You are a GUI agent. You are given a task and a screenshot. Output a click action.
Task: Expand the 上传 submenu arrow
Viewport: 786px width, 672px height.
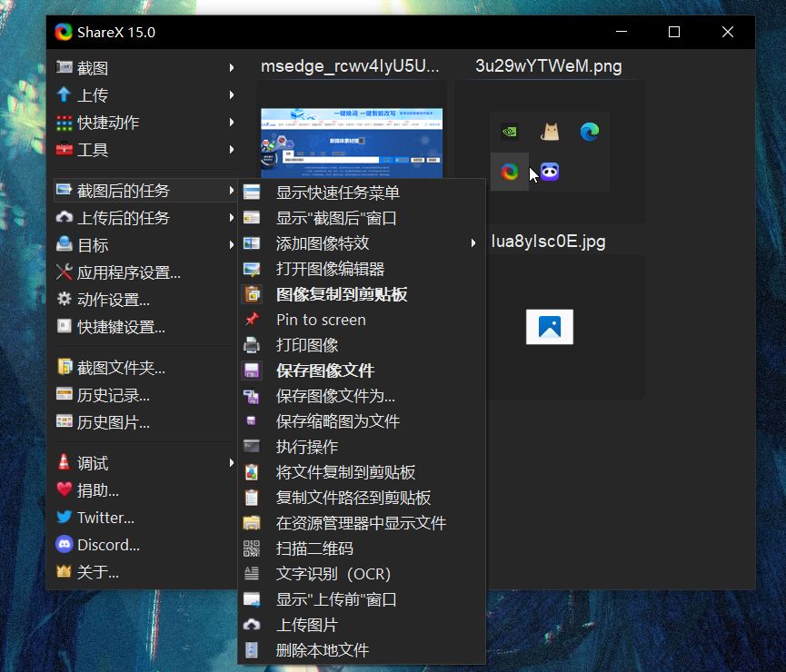(231, 94)
